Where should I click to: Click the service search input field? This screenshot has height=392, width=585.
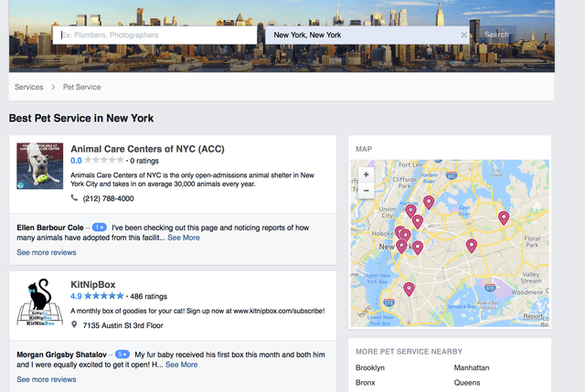154,35
